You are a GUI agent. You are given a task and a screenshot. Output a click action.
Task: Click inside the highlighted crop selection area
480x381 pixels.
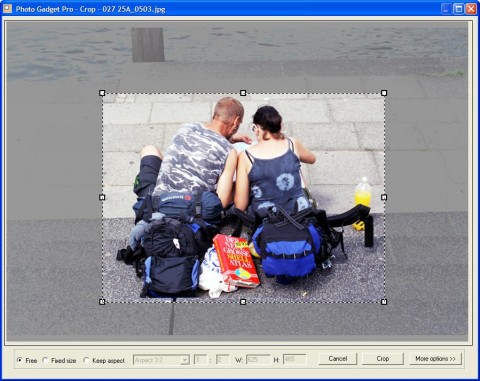[x=243, y=197]
